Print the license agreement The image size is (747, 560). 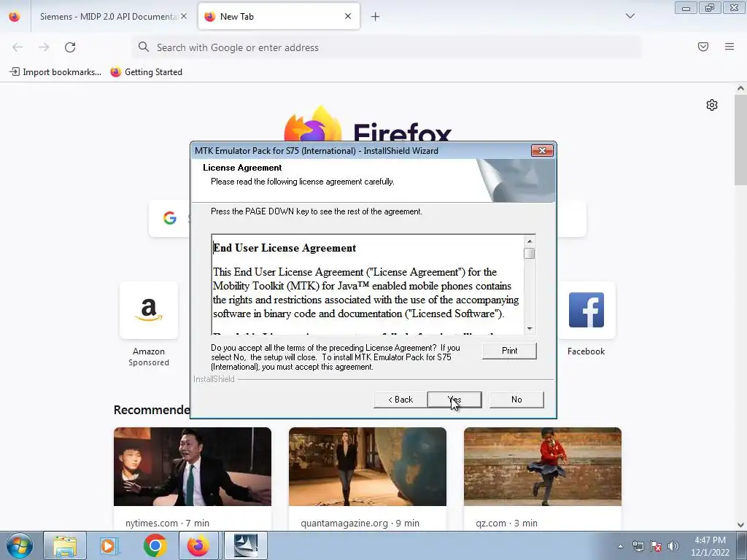[509, 351]
